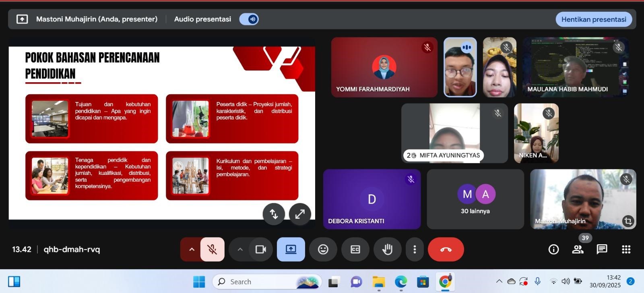
Task: Expand video settings arrow beside camera
Action: coord(240,249)
